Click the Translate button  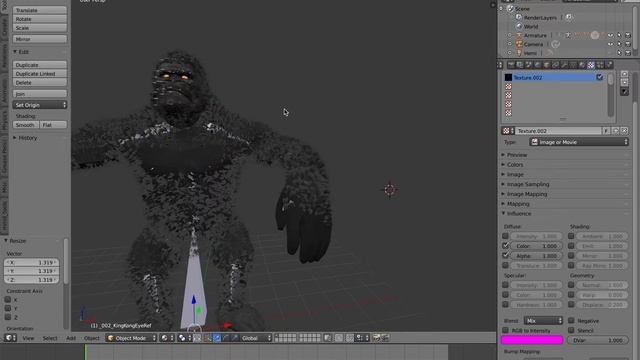40,10
